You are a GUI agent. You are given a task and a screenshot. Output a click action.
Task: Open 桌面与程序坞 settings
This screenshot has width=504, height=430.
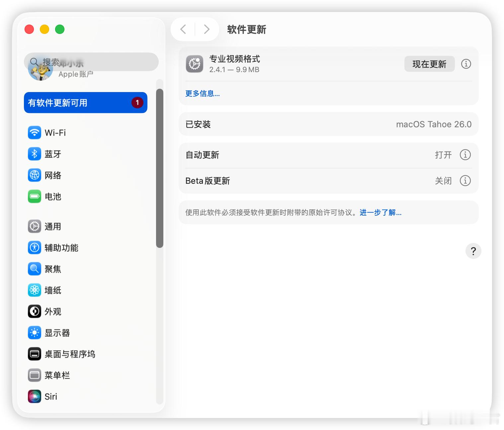point(86,354)
